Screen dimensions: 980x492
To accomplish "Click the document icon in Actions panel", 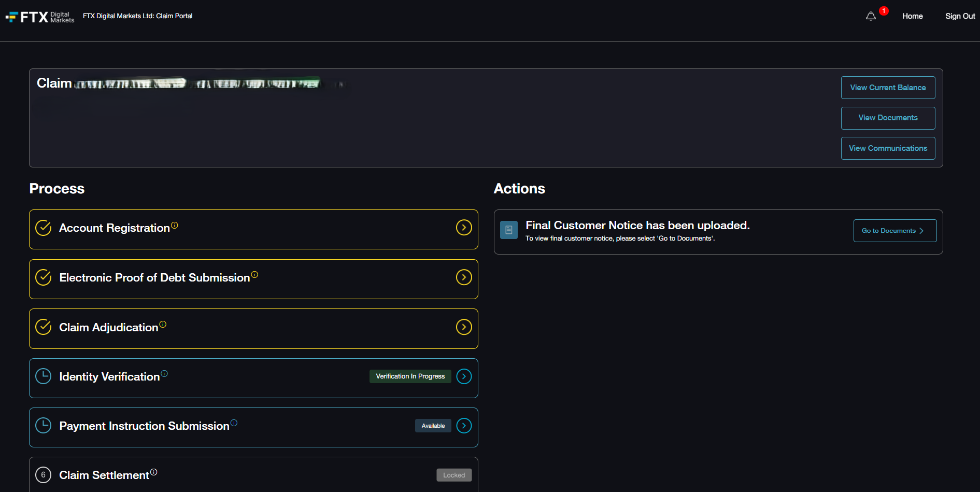I will point(509,230).
